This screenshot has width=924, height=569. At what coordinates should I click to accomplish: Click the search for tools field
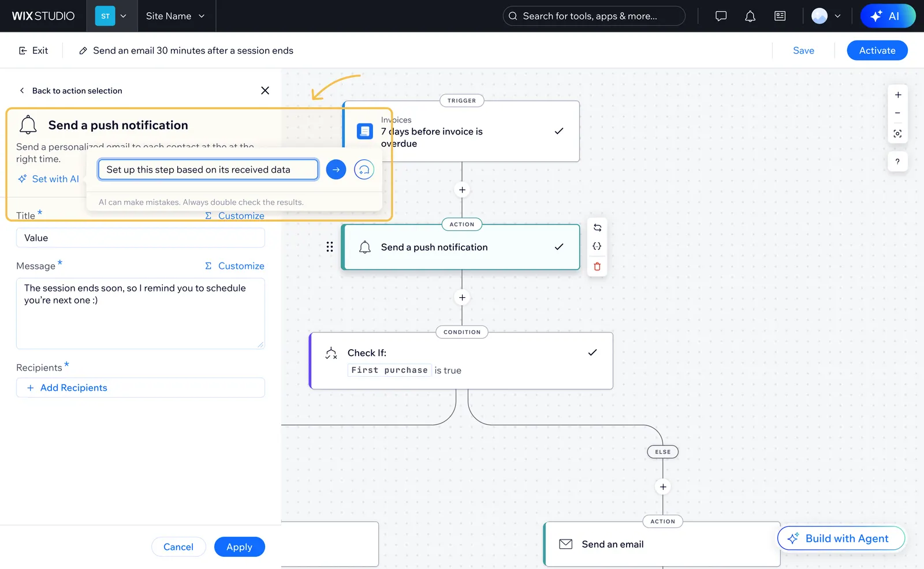[x=594, y=16]
